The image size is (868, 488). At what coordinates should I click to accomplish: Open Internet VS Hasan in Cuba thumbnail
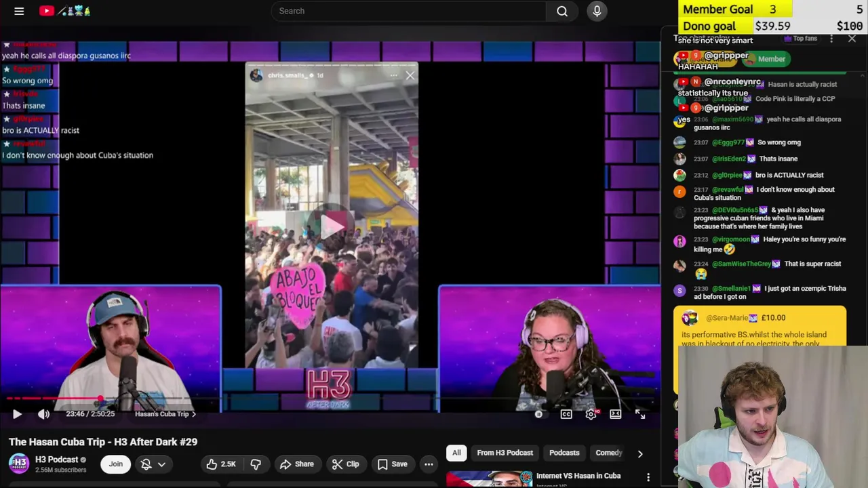[489, 479]
